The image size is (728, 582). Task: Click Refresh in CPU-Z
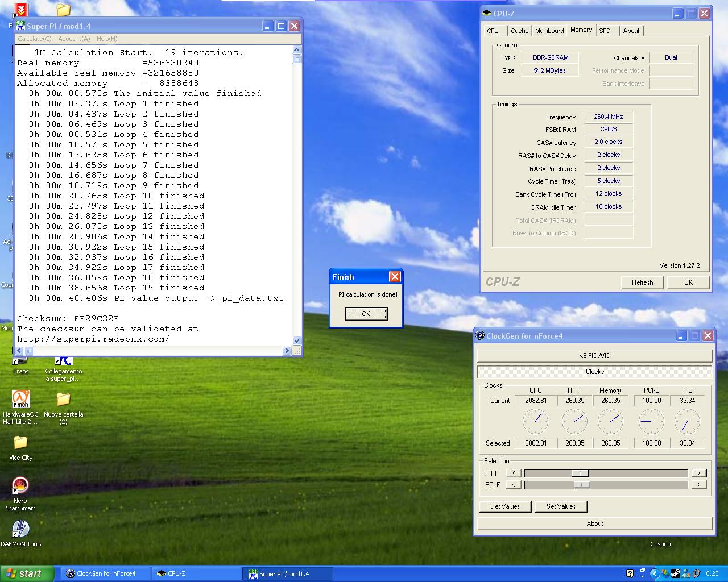pyautogui.click(x=642, y=282)
